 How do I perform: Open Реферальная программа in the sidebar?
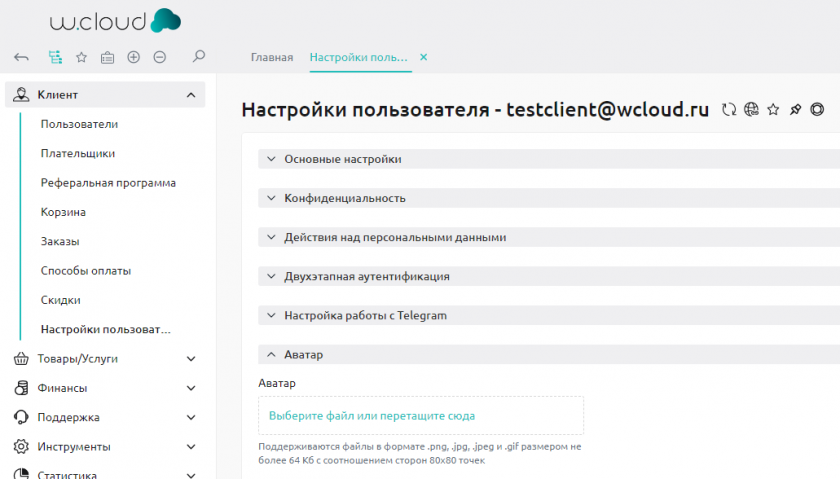coord(108,183)
